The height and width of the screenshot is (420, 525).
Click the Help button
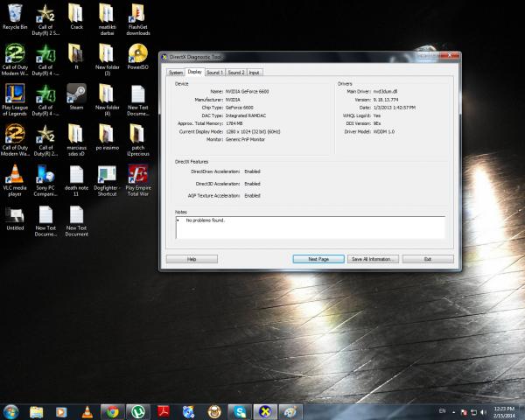click(x=191, y=259)
